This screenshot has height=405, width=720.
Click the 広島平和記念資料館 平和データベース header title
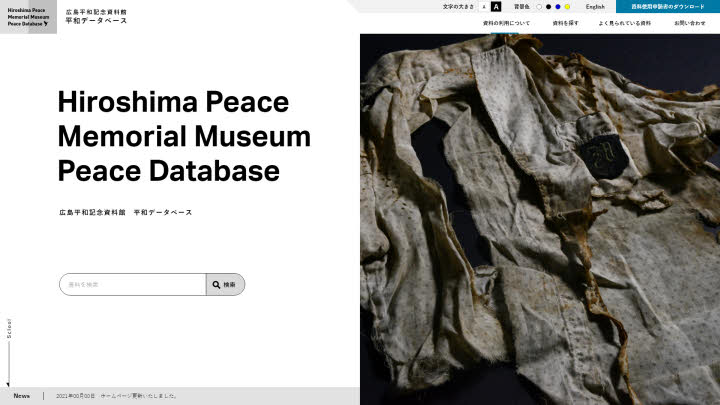pyautogui.click(x=96, y=17)
